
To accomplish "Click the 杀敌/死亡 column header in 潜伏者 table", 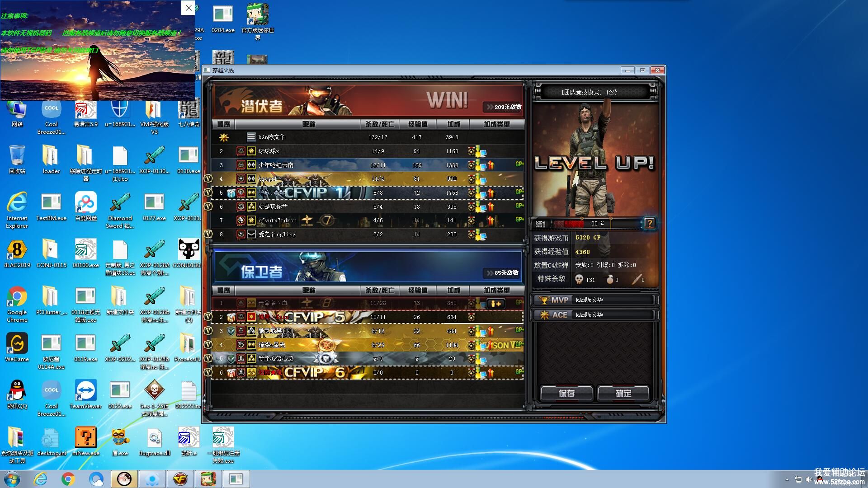I will click(x=379, y=124).
